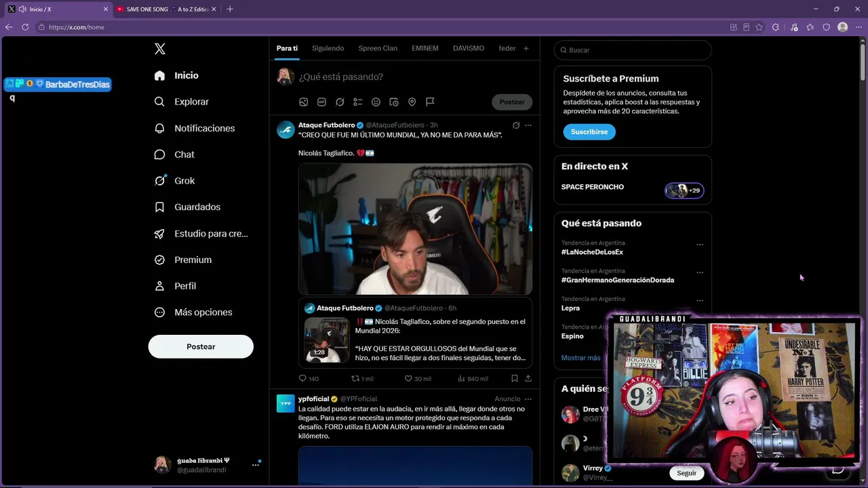Open the GIF picker in the composer

click(x=321, y=102)
